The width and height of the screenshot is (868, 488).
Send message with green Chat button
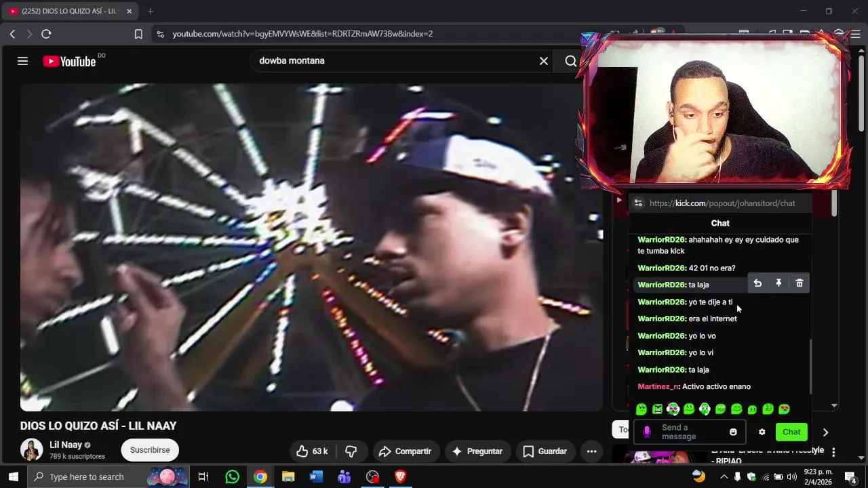[x=791, y=432]
